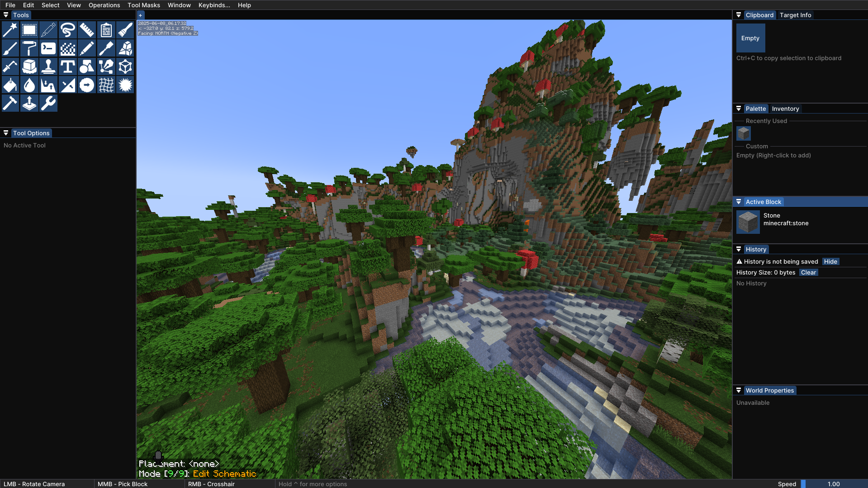Select the Script Brush terminal icon
Image resolution: width=868 pixels, height=488 pixels.
click(x=48, y=48)
